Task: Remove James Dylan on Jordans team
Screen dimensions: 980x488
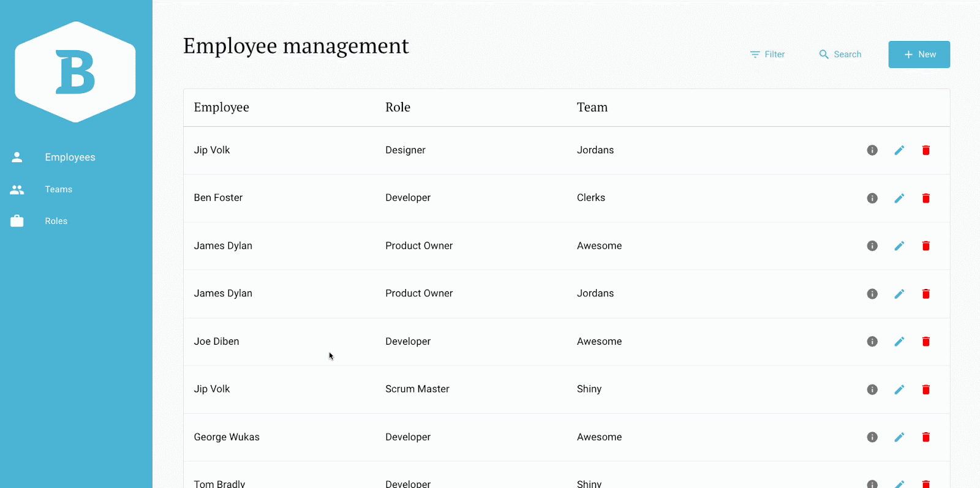Action: pyautogui.click(x=926, y=294)
